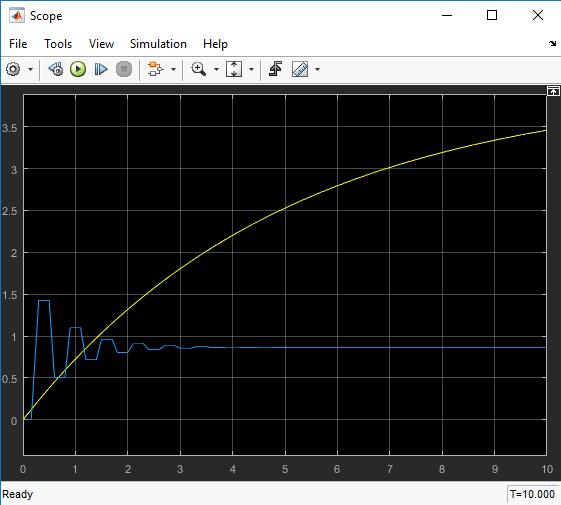Open the Configuration Properties gear icon
This screenshot has width=561, height=505.
click(x=13, y=69)
